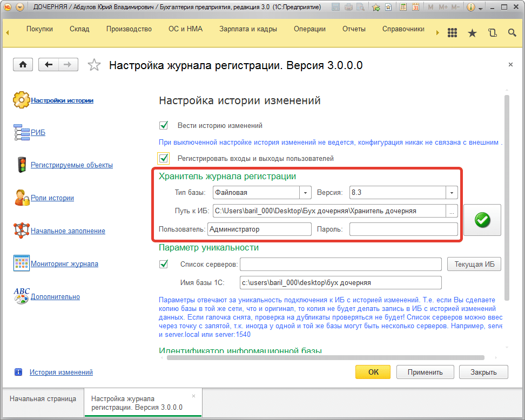525x420 pixels.
Task: Expand the Тип базы dropdown
Action: (306, 192)
